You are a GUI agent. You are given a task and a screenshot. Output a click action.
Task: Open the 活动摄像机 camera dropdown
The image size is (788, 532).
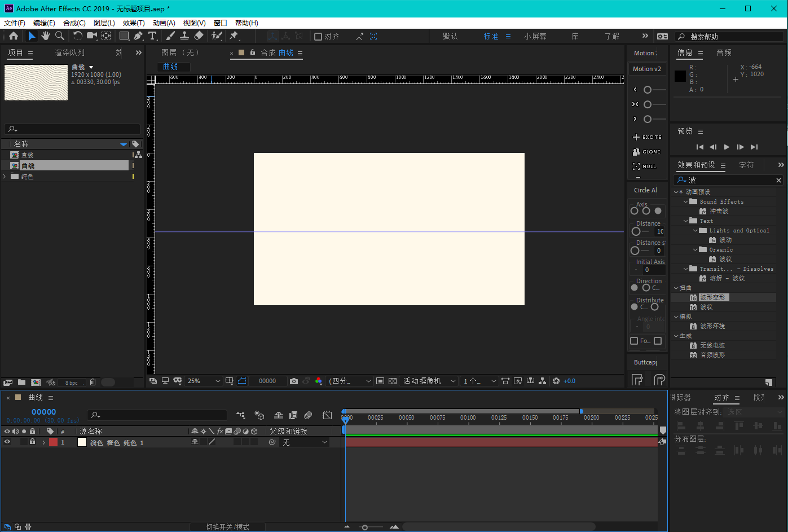click(x=429, y=381)
